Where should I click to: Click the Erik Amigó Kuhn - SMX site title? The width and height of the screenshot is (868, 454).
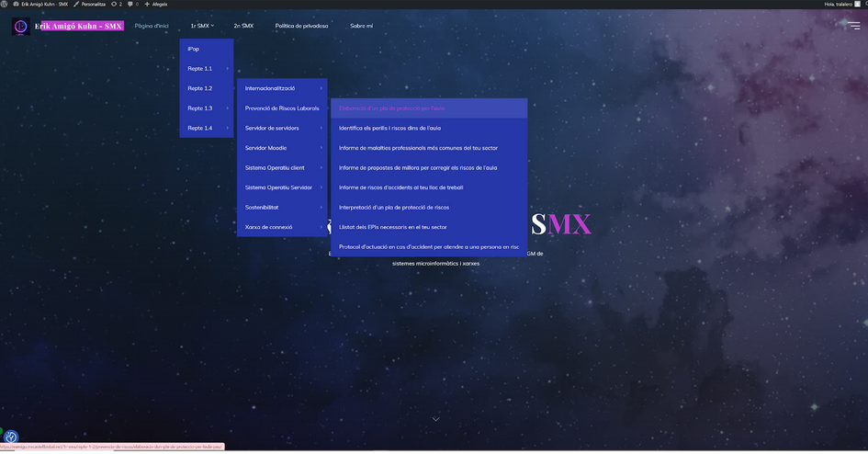click(x=78, y=26)
